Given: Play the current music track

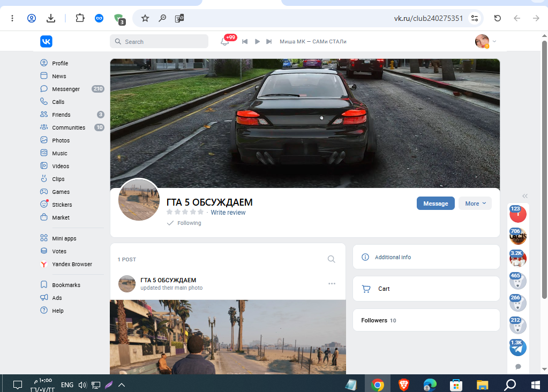Looking at the screenshot, I should pos(257,42).
